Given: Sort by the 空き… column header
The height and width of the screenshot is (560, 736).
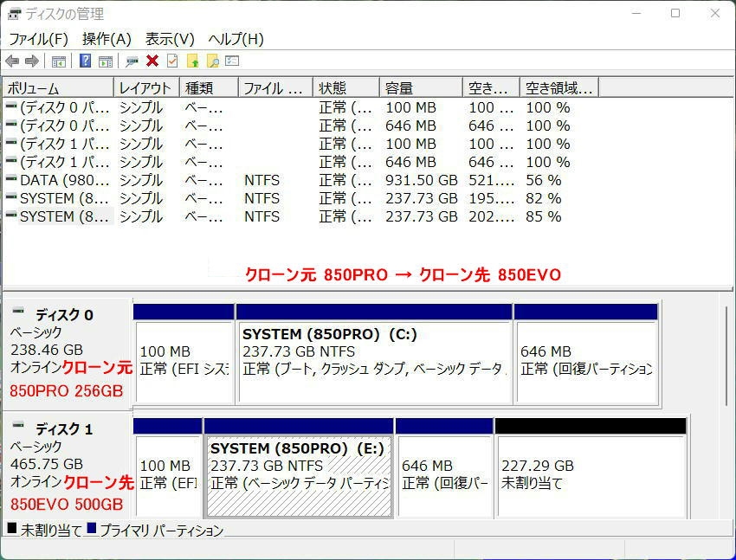Looking at the screenshot, I should coord(492,87).
